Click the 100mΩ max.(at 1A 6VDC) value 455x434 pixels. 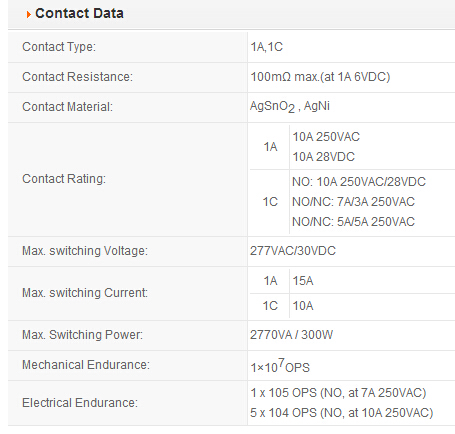click(320, 77)
